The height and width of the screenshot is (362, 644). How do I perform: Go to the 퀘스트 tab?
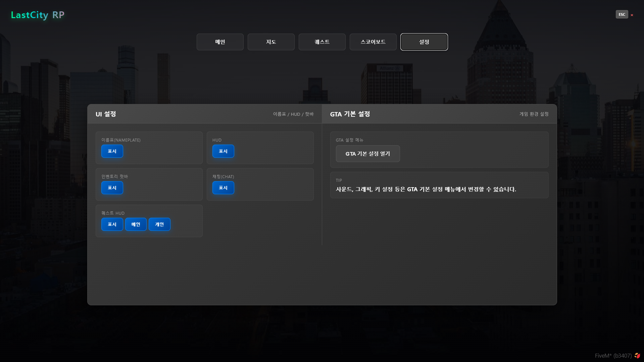pyautogui.click(x=322, y=42)
